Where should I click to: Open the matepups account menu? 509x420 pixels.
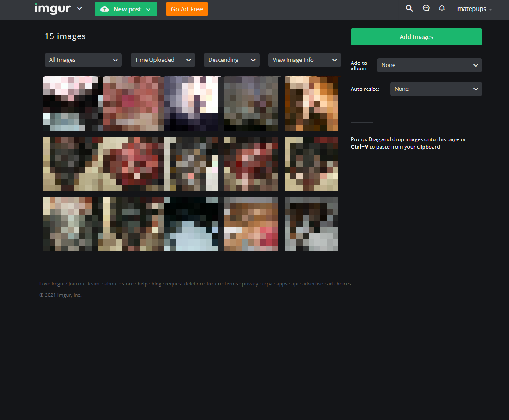[x=475, y=9]
